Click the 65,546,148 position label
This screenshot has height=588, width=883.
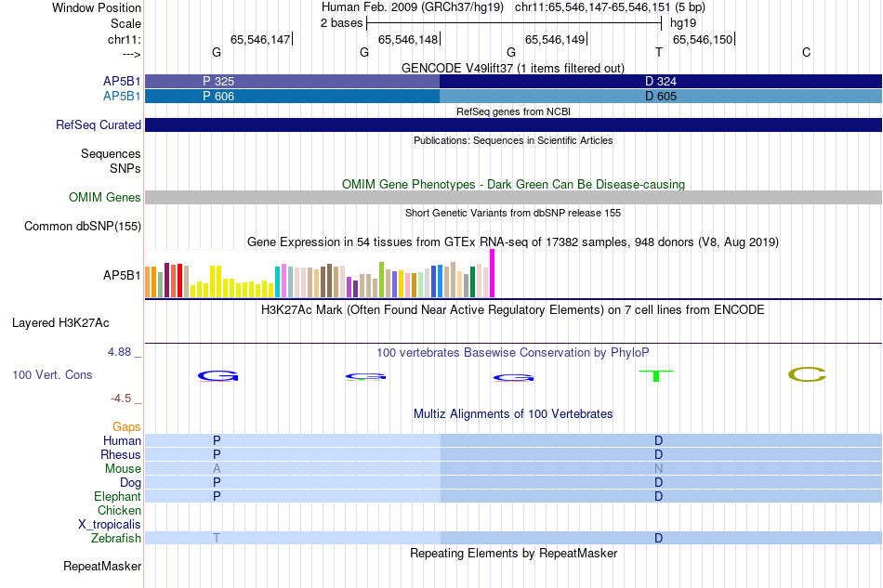click(408, 39)
